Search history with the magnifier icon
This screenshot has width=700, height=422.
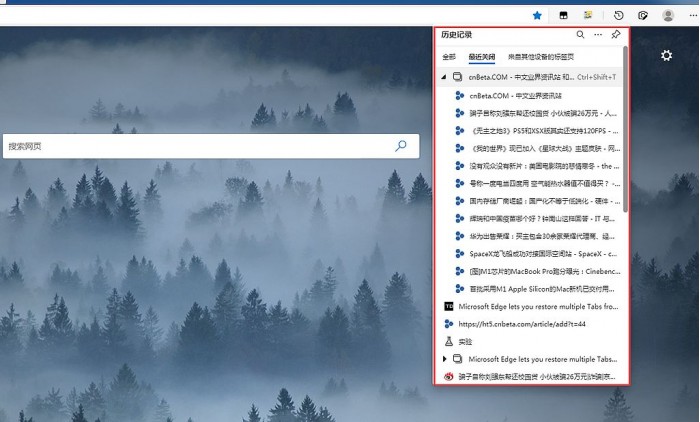[x=579, y=35]
